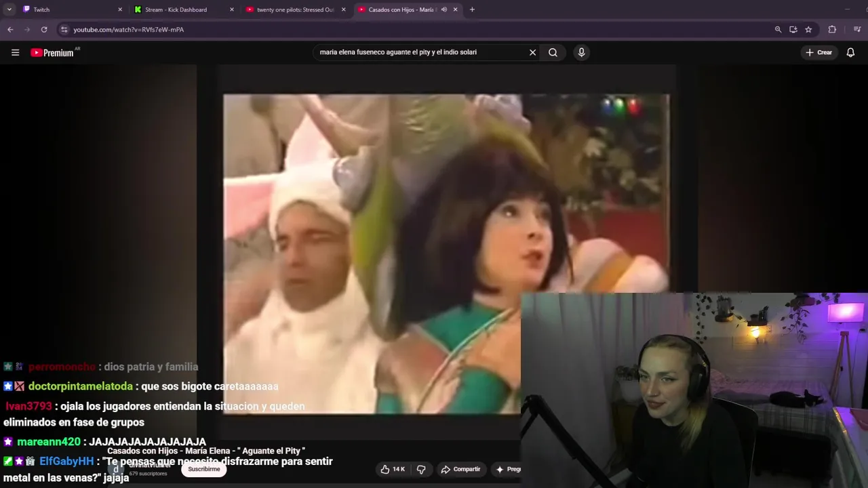Click install app icon in address bar
868x488 pixels.
pyautogui.click(x=793, y=29)
